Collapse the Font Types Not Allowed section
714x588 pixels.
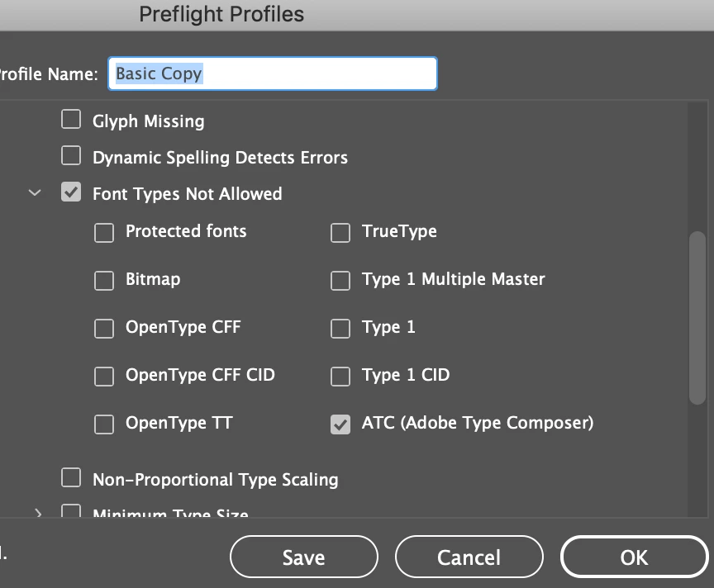[x=35, y=193]
